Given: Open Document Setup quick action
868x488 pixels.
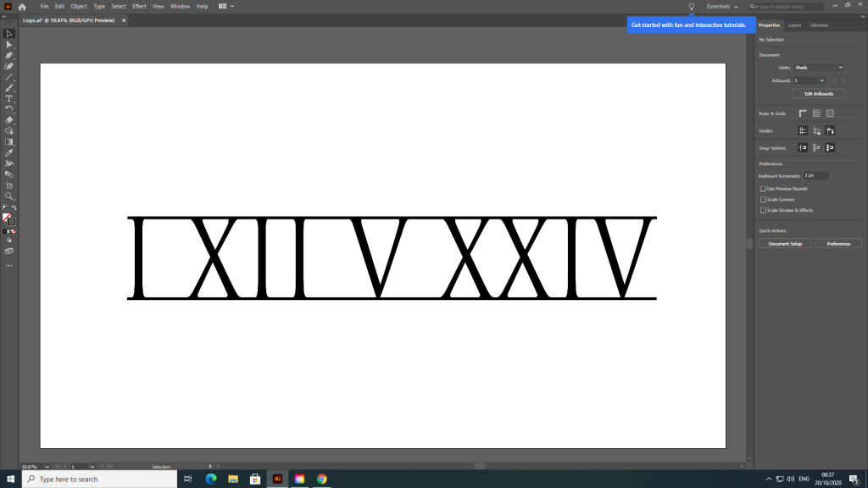Looking at the screenshot, I should coord(785,243).
